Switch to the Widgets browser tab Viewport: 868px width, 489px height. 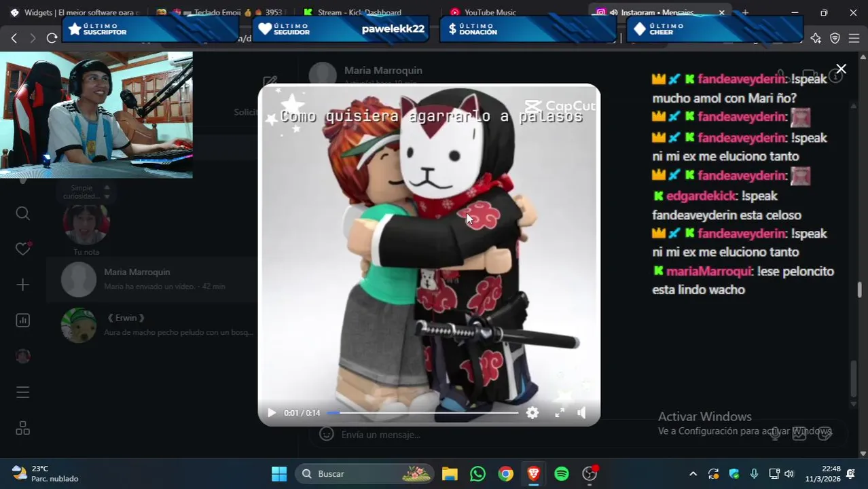click(75, 12)
